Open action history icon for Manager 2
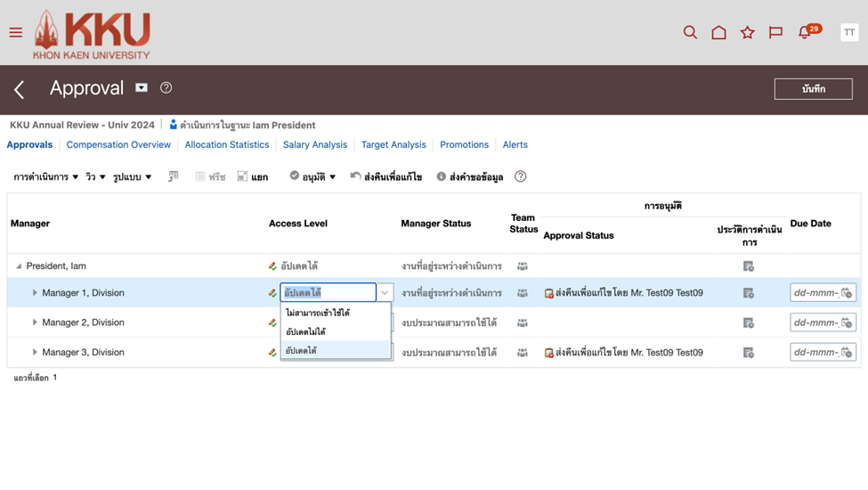The height and width of the screenshot is (490, 868). point(749,323)
